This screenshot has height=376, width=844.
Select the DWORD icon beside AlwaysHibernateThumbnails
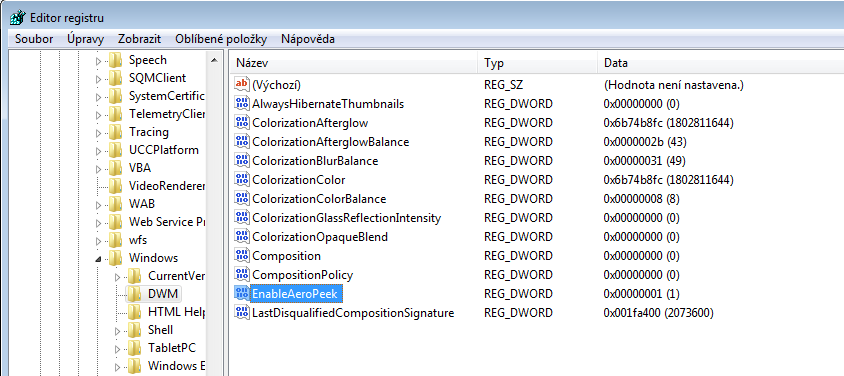pos(242,103)
